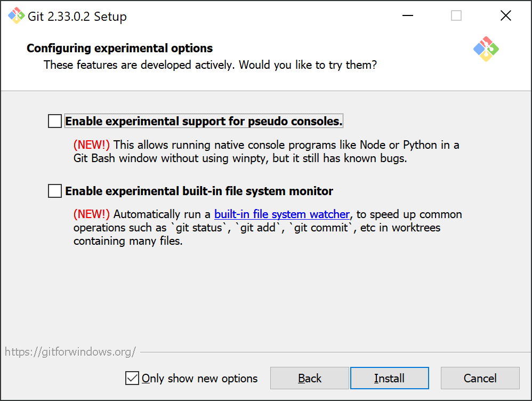Screen dimensions: 532x401
Task: Enable experimental pseudo consoles checkbox
Action: 54,121
